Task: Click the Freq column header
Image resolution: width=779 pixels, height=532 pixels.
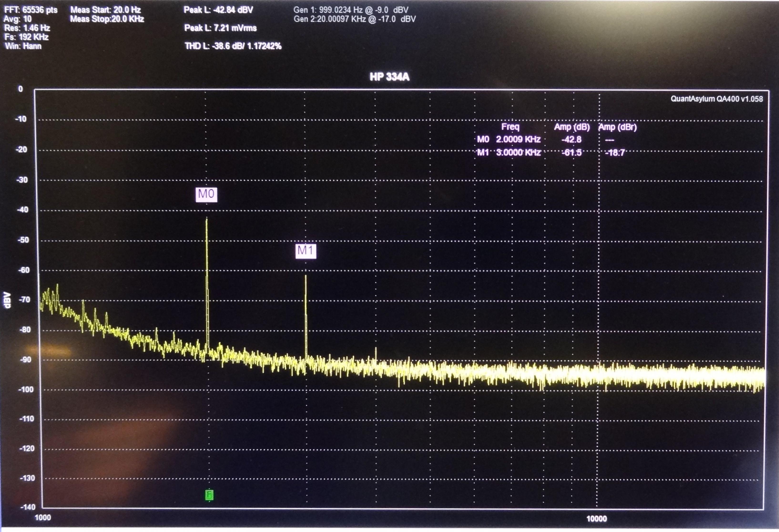Action: point(510,127)
